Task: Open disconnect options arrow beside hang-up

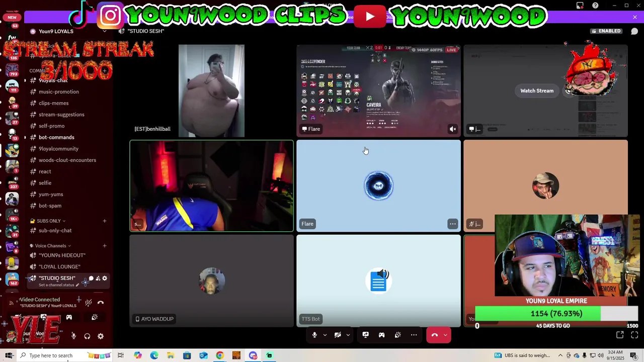Action: (x=445, y=335)
